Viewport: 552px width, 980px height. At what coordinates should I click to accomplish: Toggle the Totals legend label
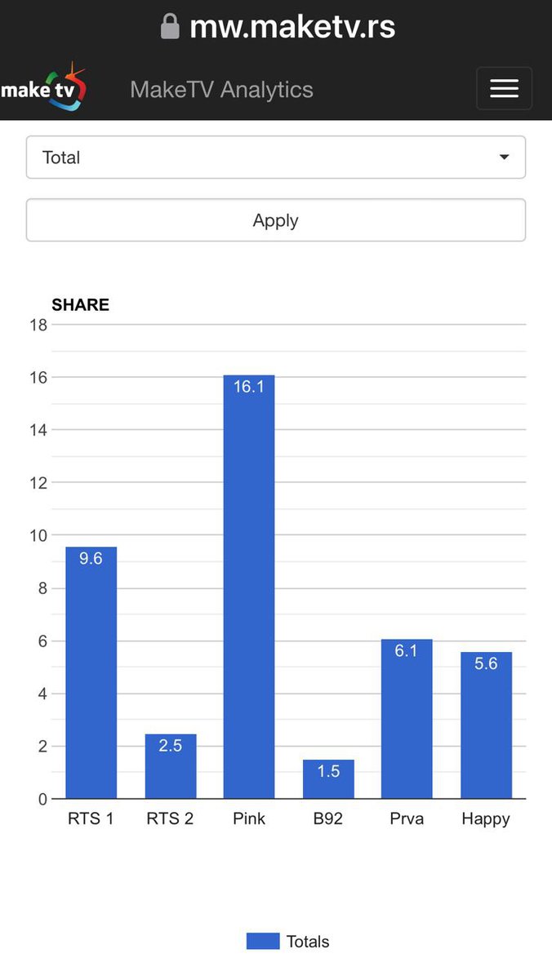[x=308, y=942]
